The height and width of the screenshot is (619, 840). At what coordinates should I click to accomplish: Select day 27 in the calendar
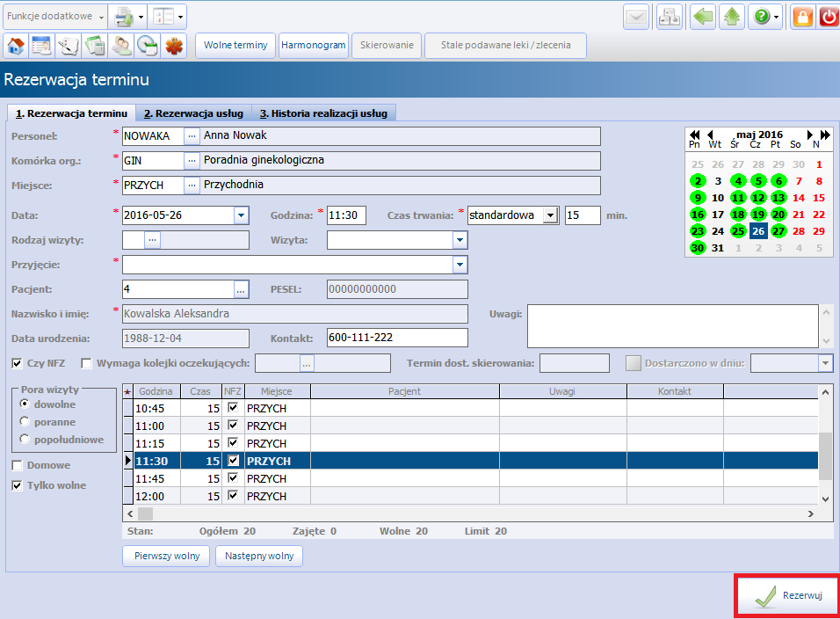click(778, 231)
